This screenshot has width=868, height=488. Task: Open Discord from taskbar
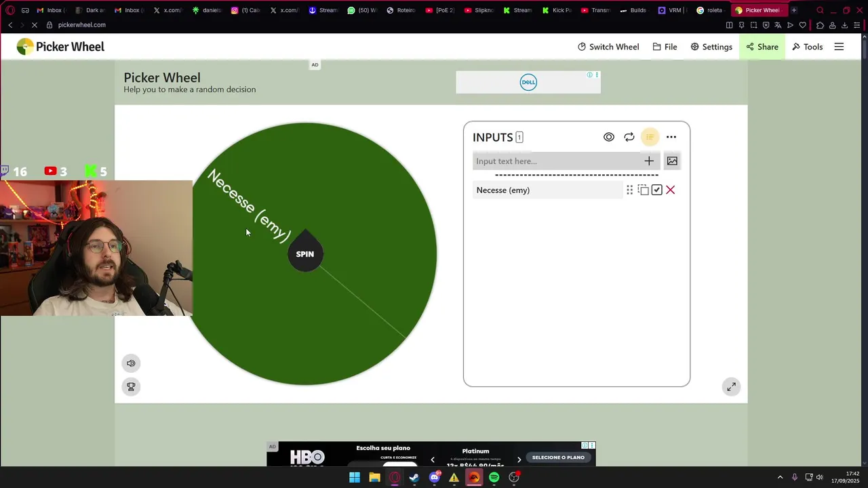[435, 477]
